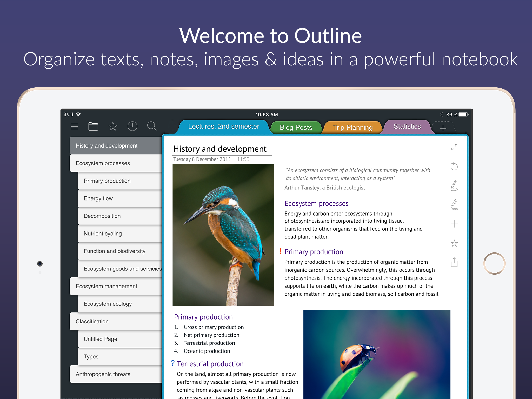Open the share export icon
532x399 pixels.
[x=454, y=262]
